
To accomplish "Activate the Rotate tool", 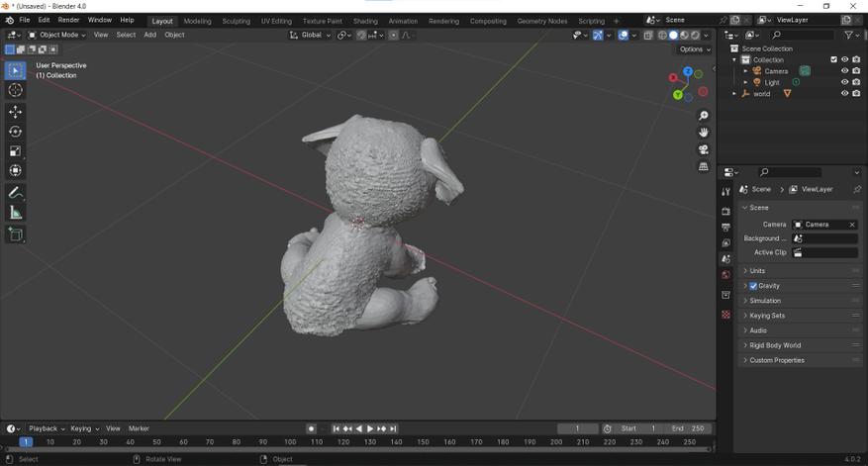I will (15, 132).
